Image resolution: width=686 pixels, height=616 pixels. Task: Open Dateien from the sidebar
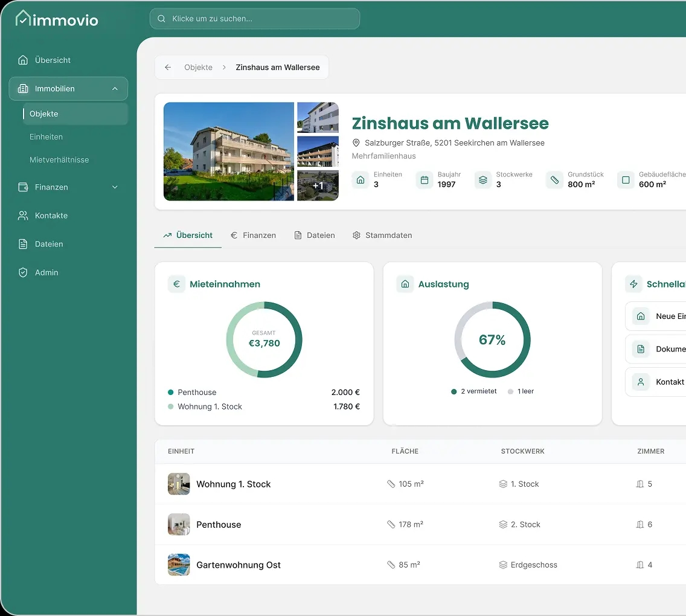coord(48,244)
